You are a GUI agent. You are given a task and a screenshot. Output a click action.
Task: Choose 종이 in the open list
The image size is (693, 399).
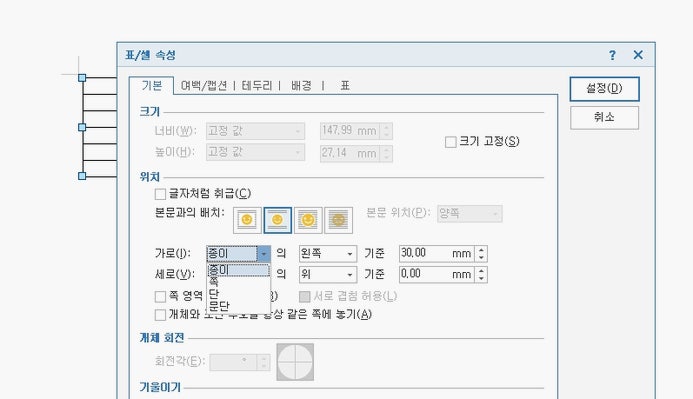(238, 270)
